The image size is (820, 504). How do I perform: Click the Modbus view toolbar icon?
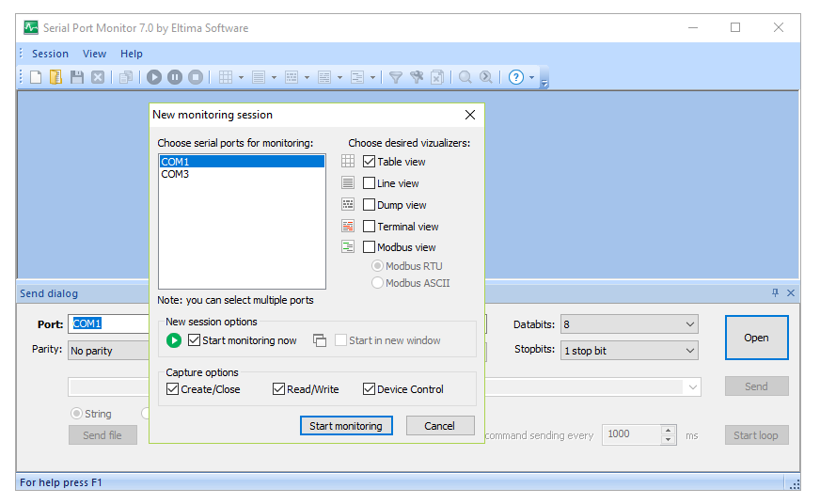click(357, 77)
